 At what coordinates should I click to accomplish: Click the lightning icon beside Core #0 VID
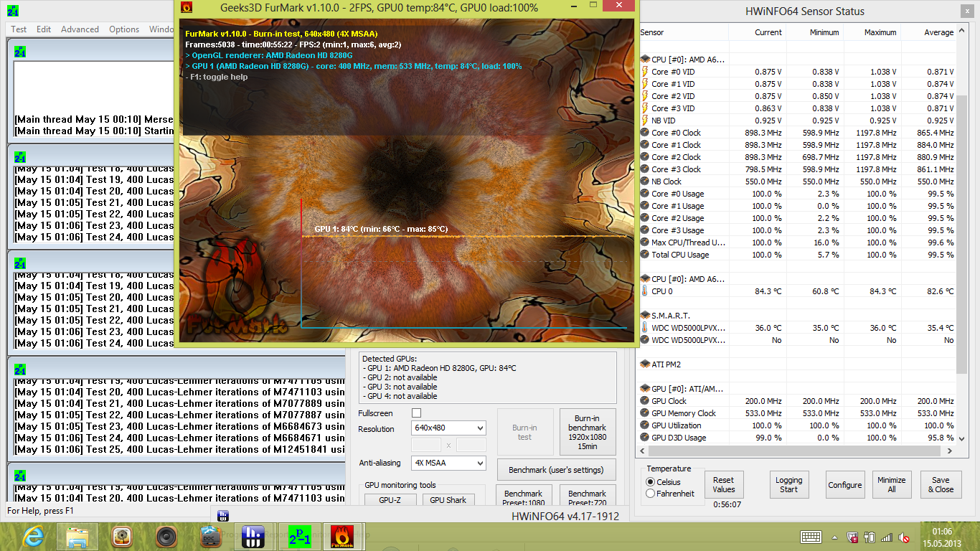pos(645,72)
